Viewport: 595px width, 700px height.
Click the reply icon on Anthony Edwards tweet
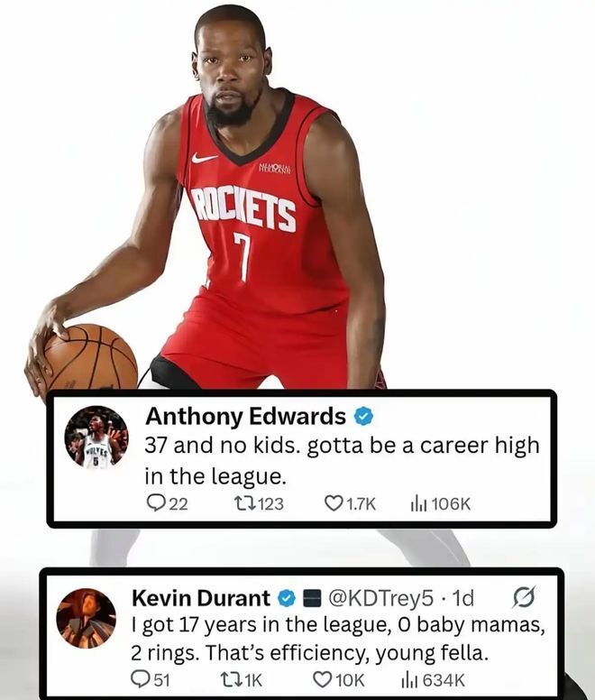click(x=156, y=503)
